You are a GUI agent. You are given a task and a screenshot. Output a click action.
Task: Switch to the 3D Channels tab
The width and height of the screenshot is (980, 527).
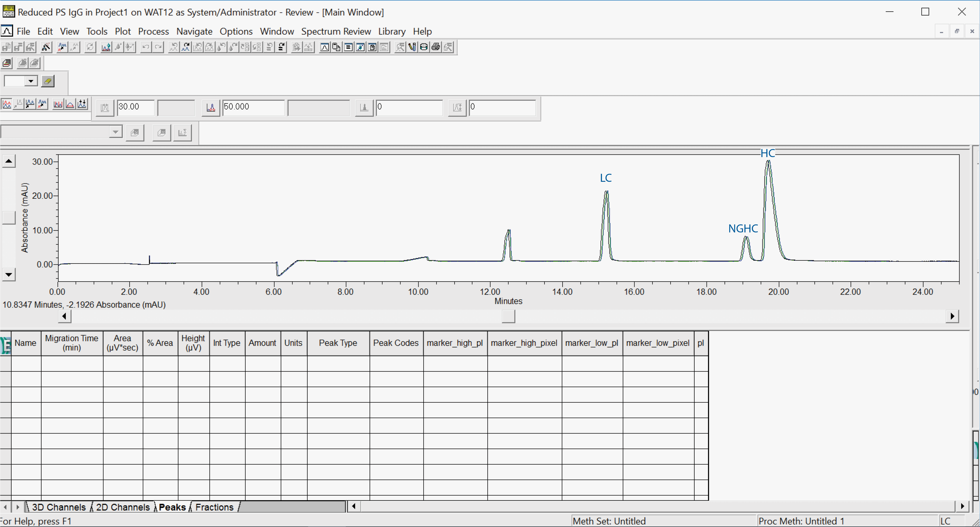[x=59, y=507]
